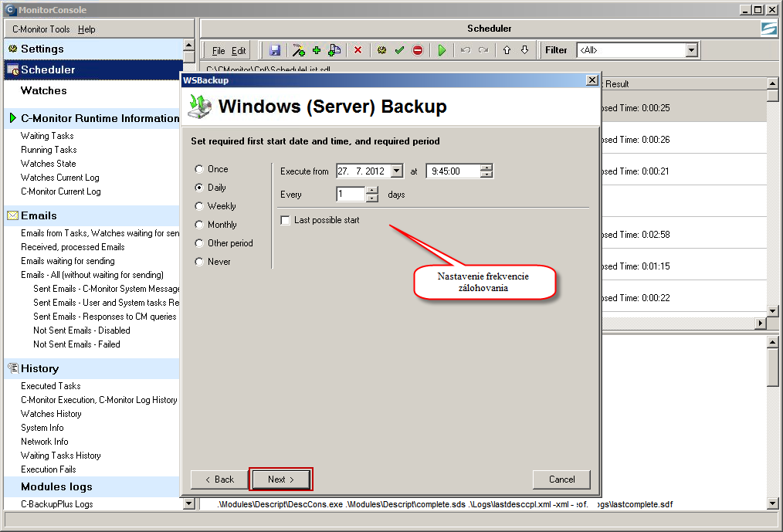Open Executed Tasks under History
Image resolution: width=783 pixels, height=532 pixels.
pos(50,386)
